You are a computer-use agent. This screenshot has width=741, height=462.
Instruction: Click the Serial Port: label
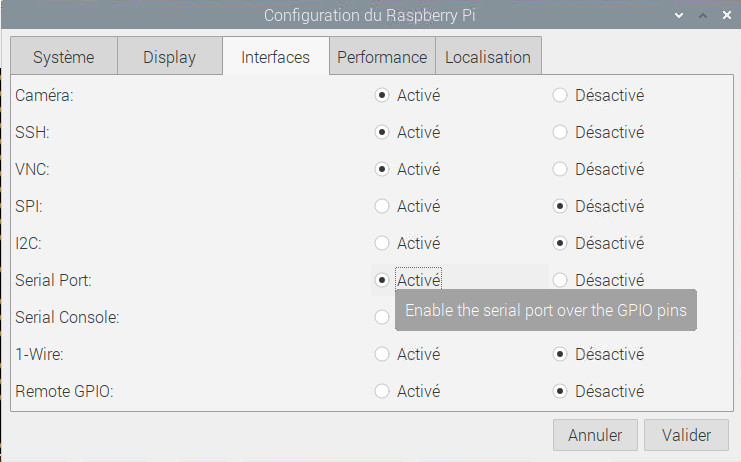tap(53, 280)
